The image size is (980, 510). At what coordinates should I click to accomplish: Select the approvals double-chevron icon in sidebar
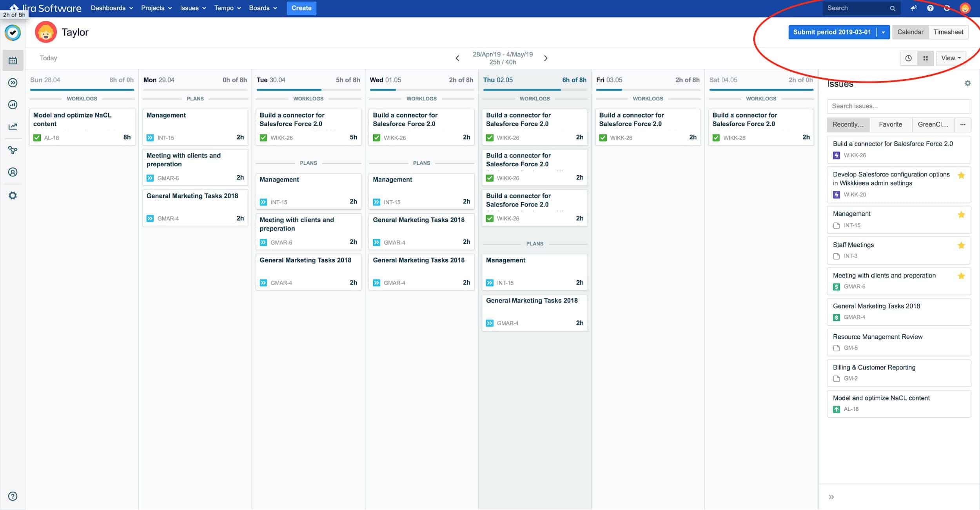pos(13,82)
